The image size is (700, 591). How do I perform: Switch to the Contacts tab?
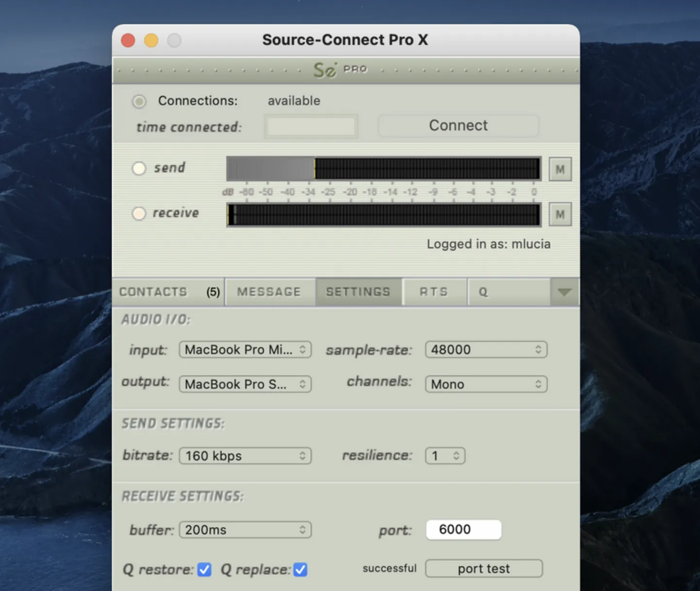(168, 292)
